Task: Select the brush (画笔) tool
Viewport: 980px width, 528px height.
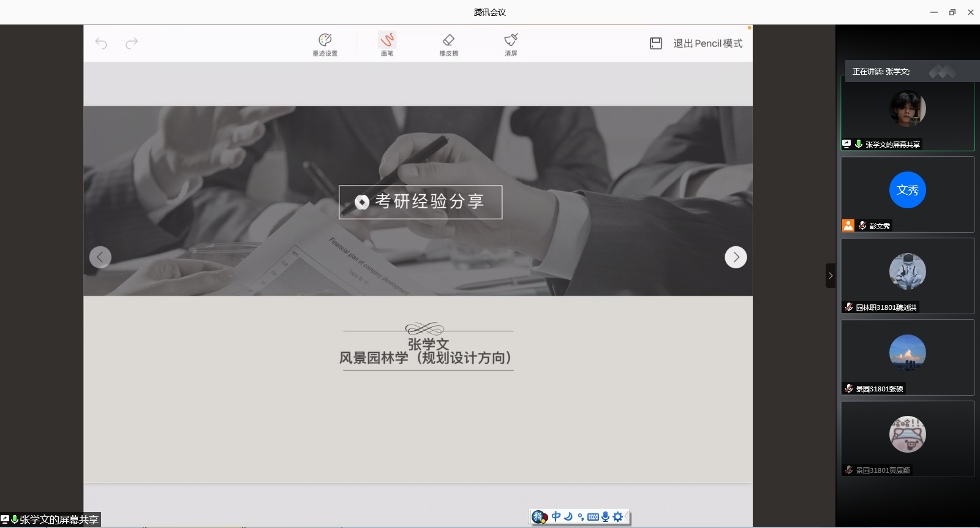Action: point(387,44)
